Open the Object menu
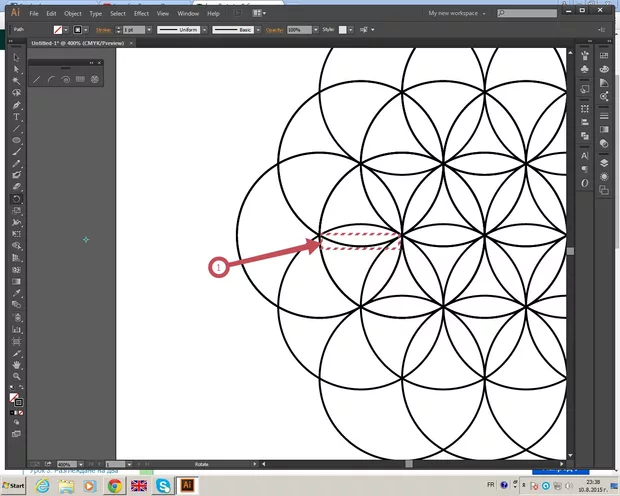The width and height of the screenshot is (620, 496). [x=72, y=14]
